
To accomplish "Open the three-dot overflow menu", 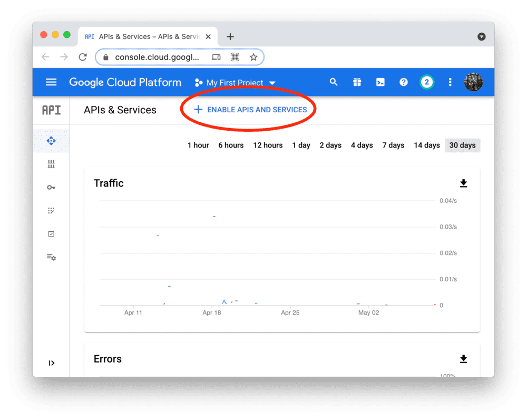I will click(450, 82).
